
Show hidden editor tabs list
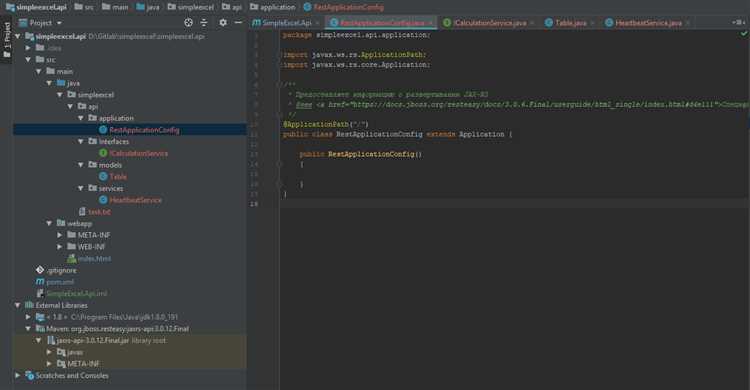pyautogui.click(x=739, y=22)
